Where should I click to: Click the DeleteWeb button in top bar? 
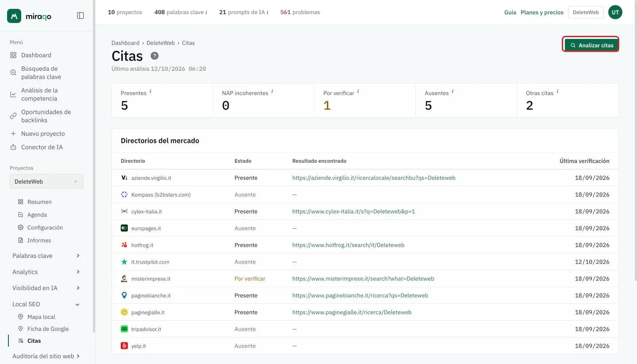tap(585, 12)
